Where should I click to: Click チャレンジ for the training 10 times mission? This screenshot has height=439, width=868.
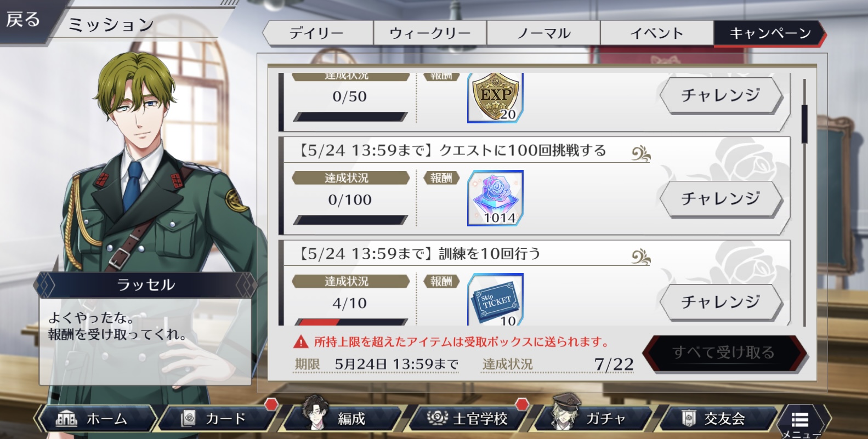(x=721, y=301)
